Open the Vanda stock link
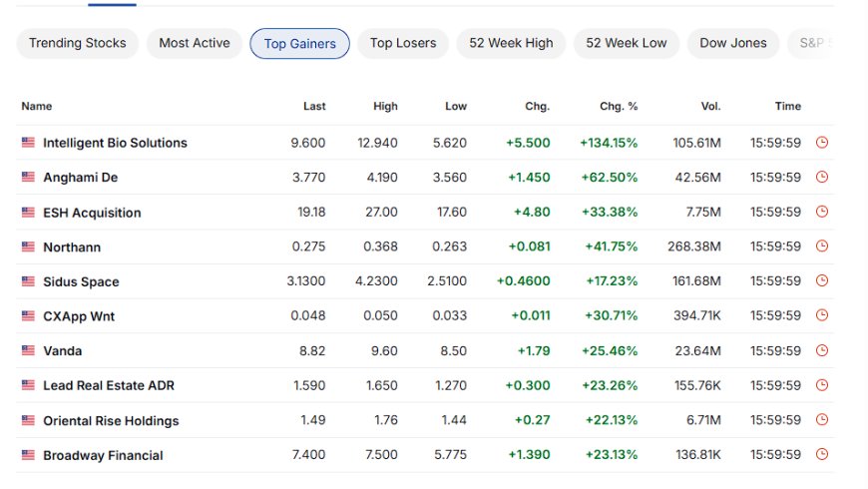Image resolution: width=868 pixels, height=489 pixels. click(63, 350)
